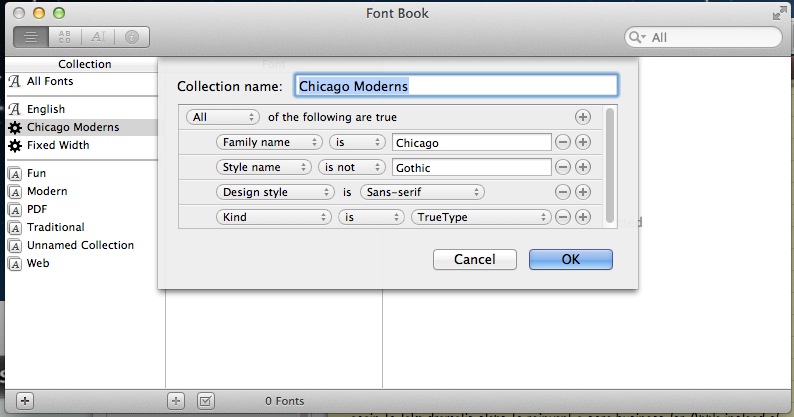The image size is (794, 417).
Task: Open the All/Any match dropdown
Action: [x=223, y=117]
